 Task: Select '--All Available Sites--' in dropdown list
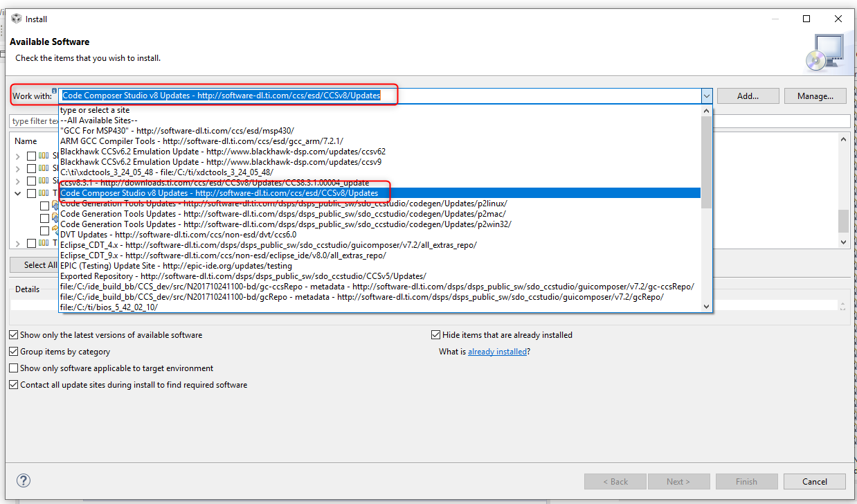(x=379, y=120)
